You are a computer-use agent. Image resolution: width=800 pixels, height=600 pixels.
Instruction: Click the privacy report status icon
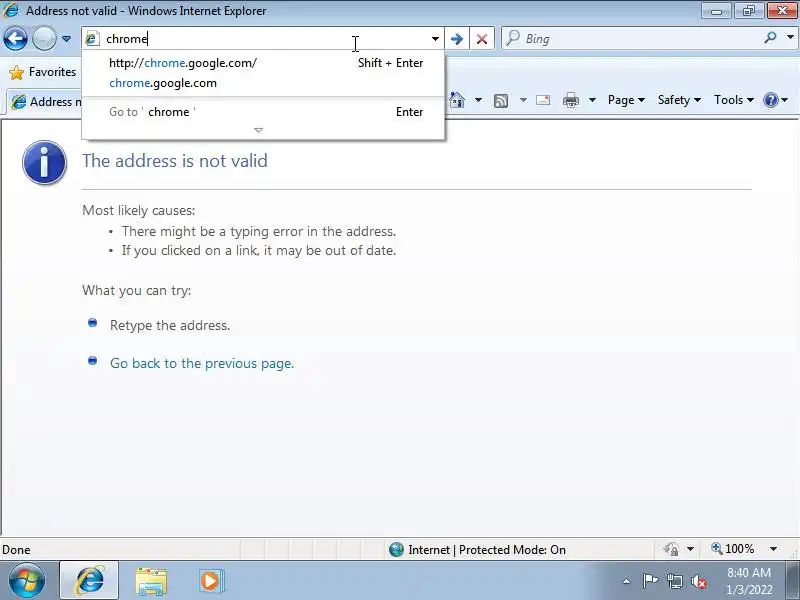coord(671,549)
